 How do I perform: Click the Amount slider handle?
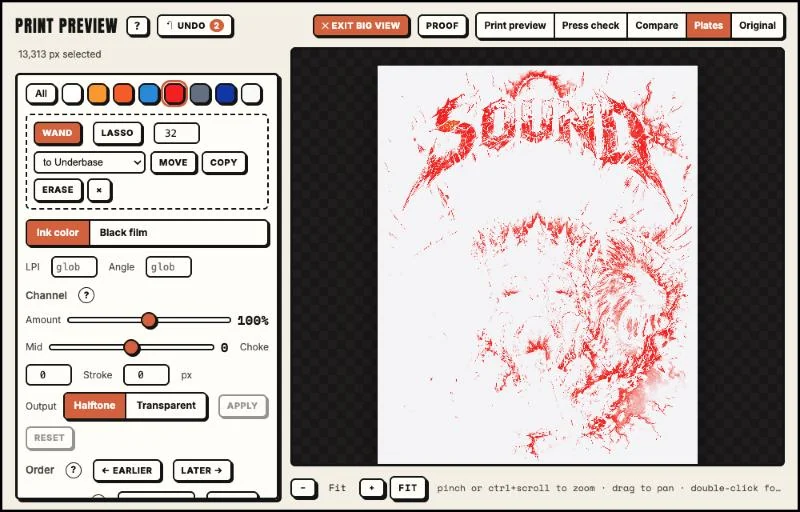(x=149, y=320)
